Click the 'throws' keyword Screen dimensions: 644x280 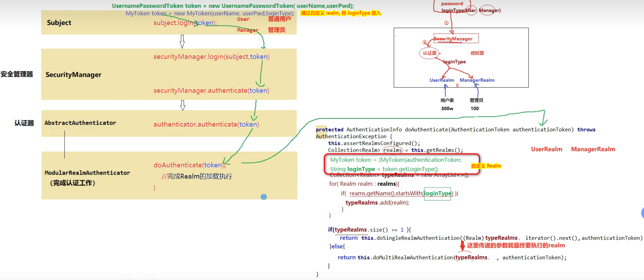[x=586, y=130]
